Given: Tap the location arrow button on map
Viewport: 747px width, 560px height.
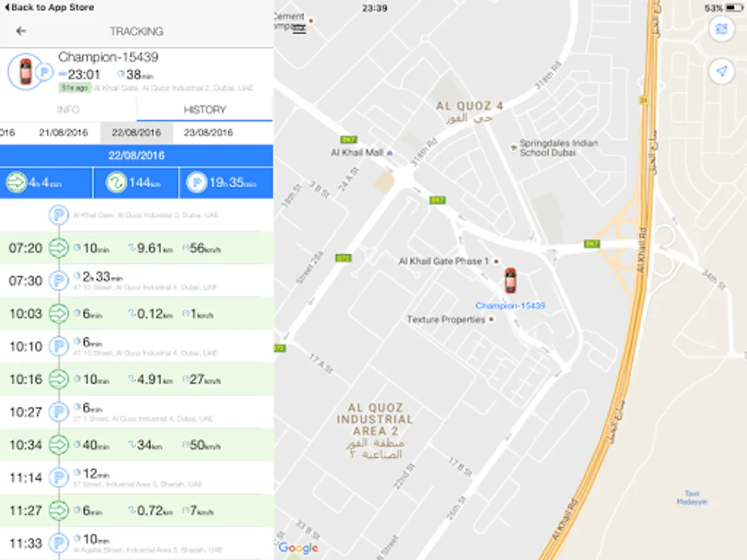Looking at the screenshot, I should (x=721, y=72).
